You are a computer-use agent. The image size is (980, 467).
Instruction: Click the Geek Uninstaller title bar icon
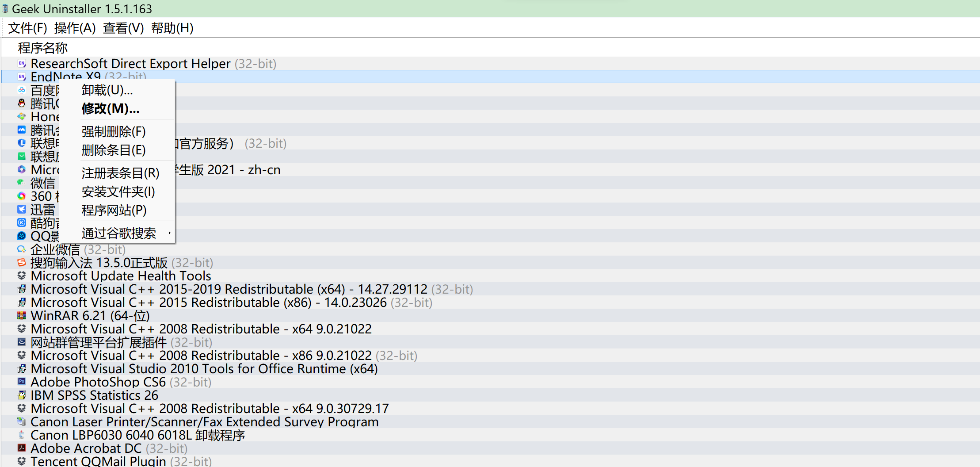5,8
